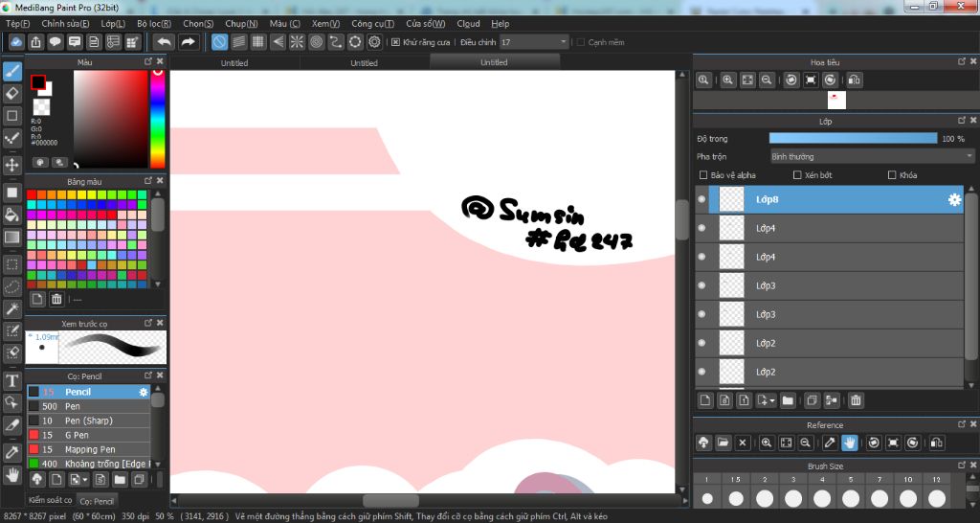
Task: Select the Magic Wand tool
Action: 11,308
